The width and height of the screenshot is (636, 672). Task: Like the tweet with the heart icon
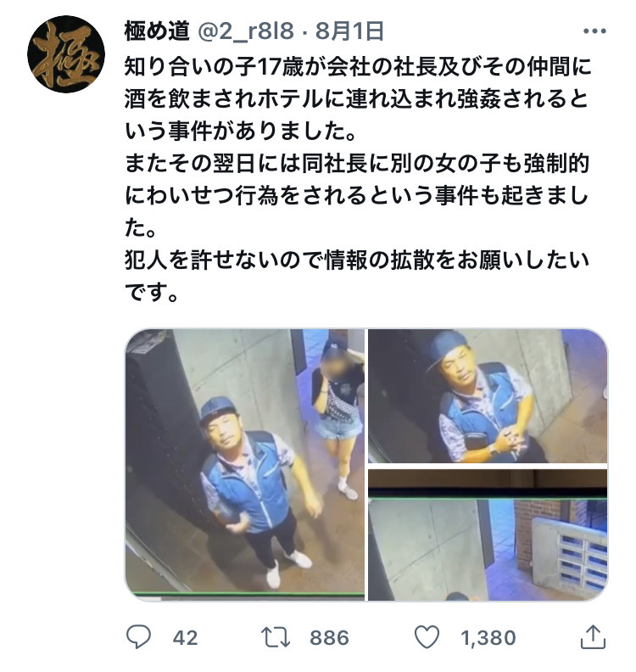point(427,637)
